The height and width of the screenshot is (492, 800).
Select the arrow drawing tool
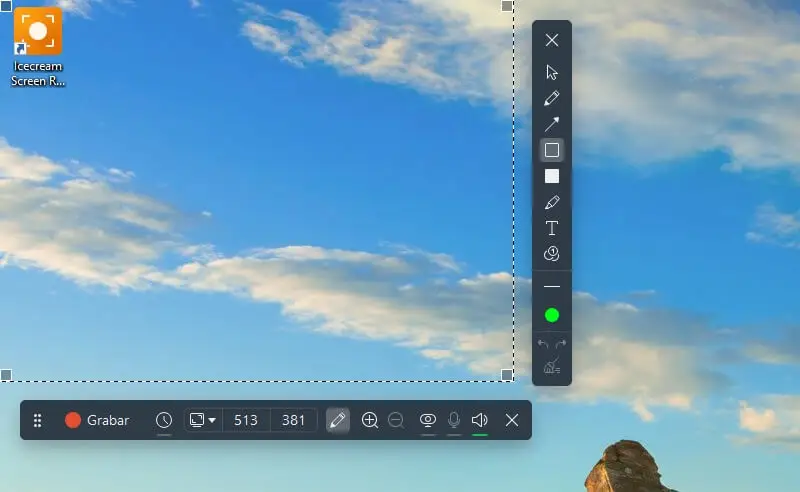552,124
